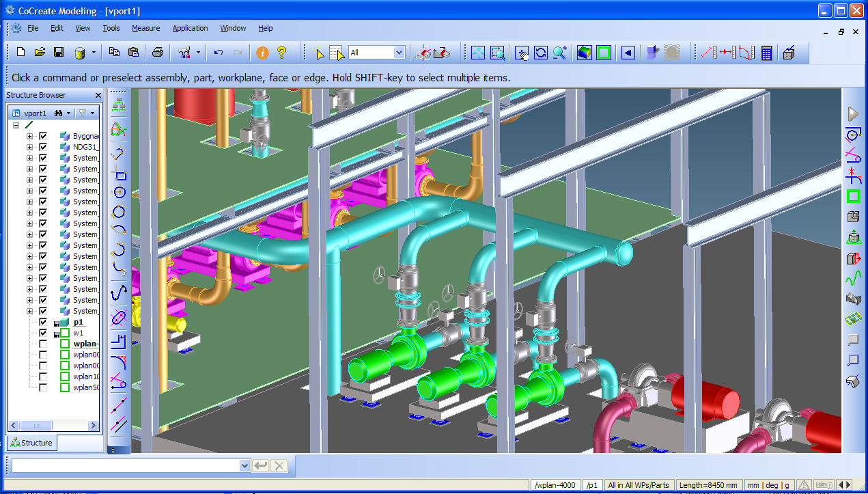Image resolution: width=868 pixels, height=494 pixels.
Task: Select the zoom-in magnifier tool
Action: [559, 52]
